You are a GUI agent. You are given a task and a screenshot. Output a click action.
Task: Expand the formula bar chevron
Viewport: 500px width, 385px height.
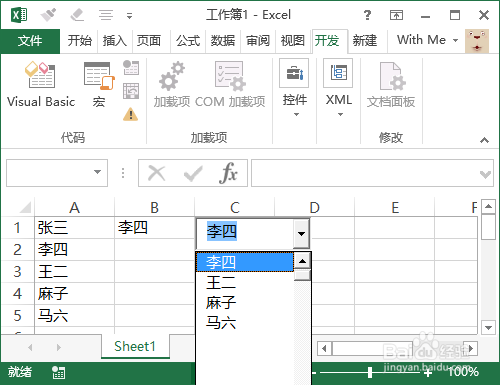click(x=485, y=174)
